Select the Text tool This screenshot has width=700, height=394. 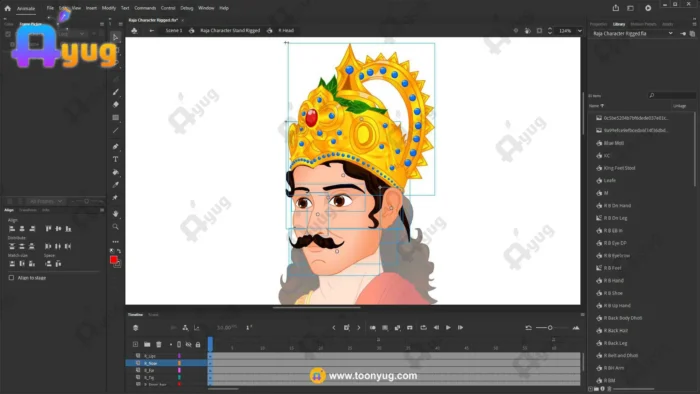pyautogui.click(x=116, y=159)
